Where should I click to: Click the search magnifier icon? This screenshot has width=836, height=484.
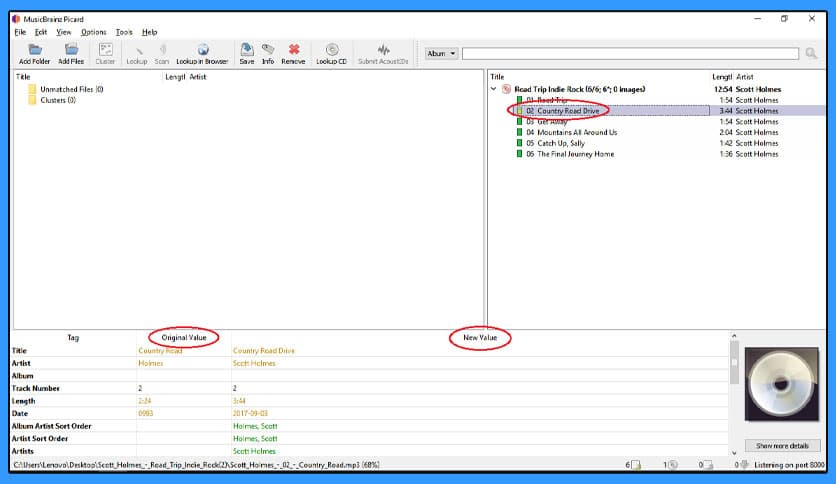point(811,53)
